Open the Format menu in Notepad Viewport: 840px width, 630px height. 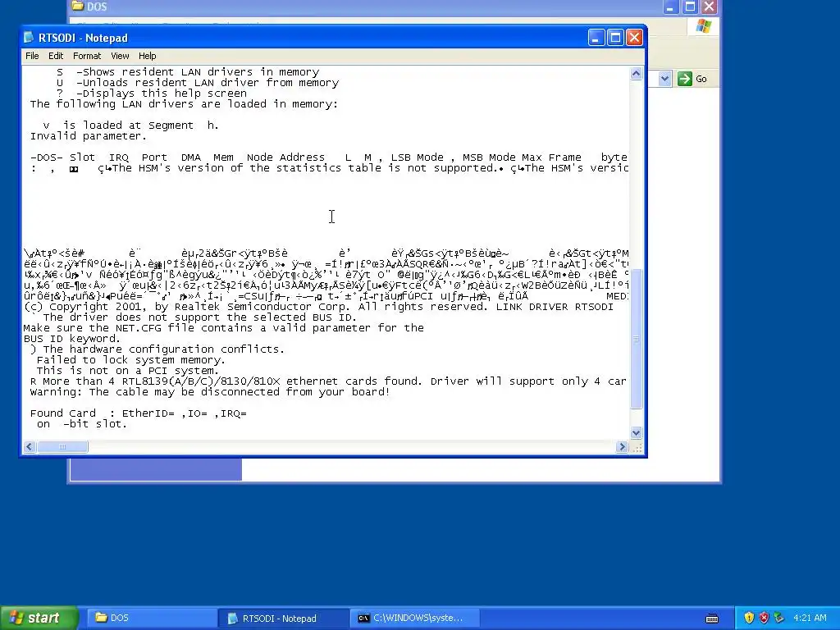click(x=87, y=56)
